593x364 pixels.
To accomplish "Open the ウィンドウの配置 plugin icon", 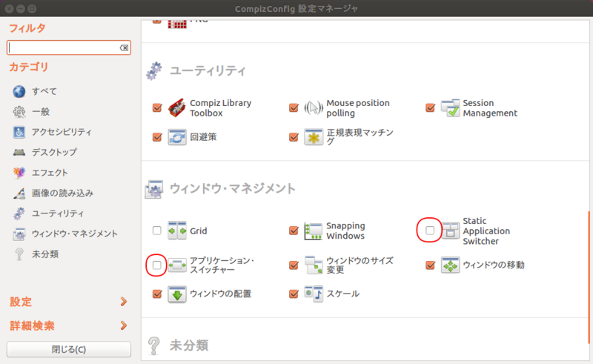I will tap(177, 294).
